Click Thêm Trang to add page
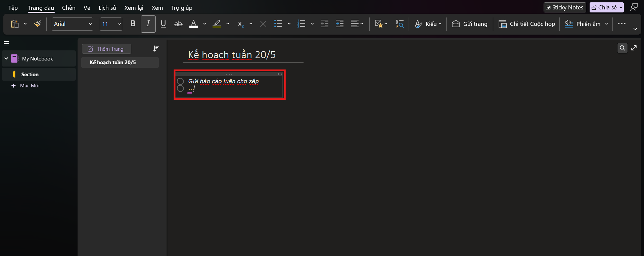 (106, 49)
